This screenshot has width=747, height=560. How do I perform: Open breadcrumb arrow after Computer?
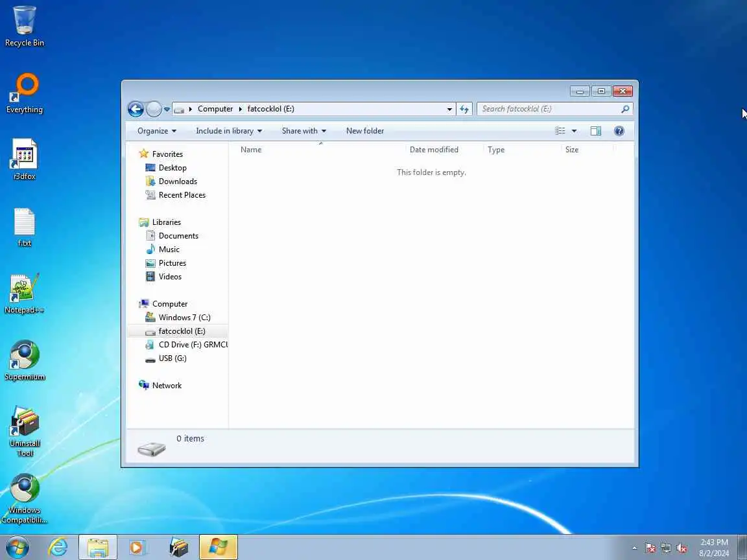pos(240,109)
